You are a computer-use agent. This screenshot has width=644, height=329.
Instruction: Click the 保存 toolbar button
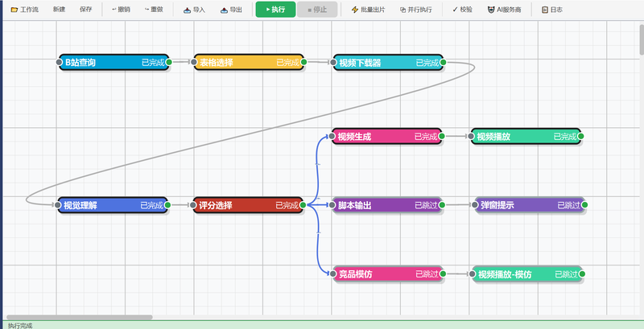(x=86, y=10)
